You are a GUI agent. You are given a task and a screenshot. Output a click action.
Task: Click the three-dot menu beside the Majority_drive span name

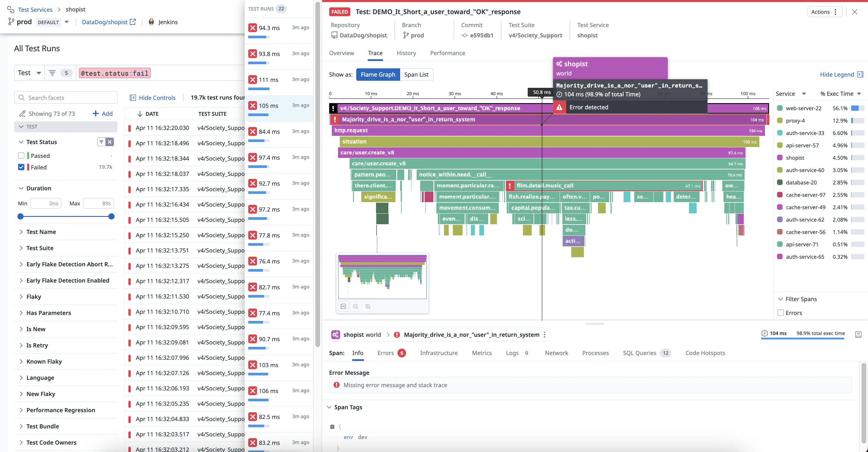[545, 335]
